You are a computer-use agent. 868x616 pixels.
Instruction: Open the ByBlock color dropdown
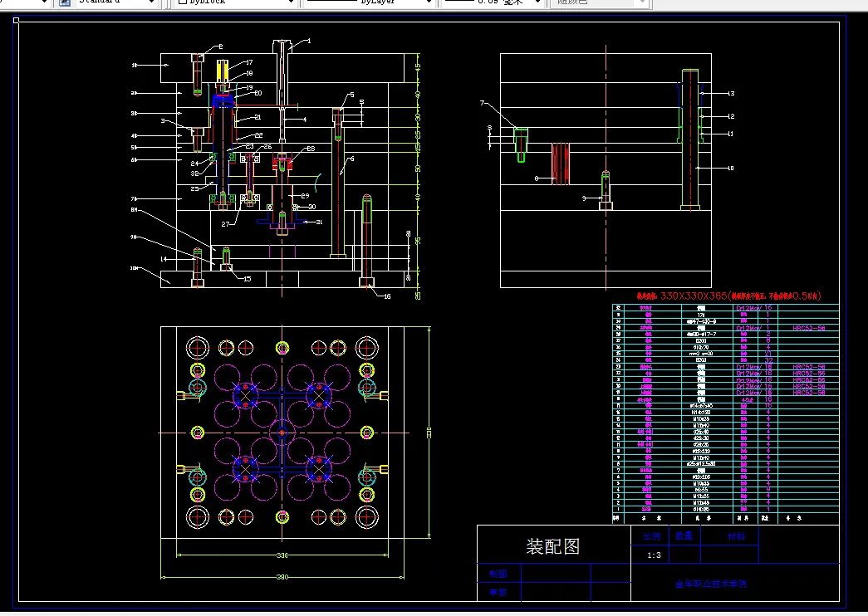pos(237,2)
